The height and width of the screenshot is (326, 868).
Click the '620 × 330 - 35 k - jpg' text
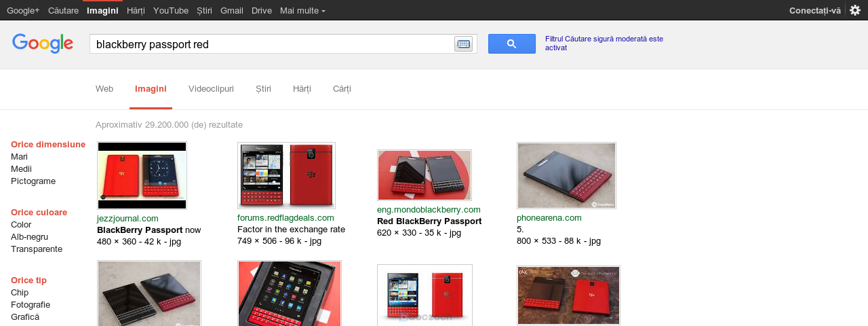coord(419,232)
